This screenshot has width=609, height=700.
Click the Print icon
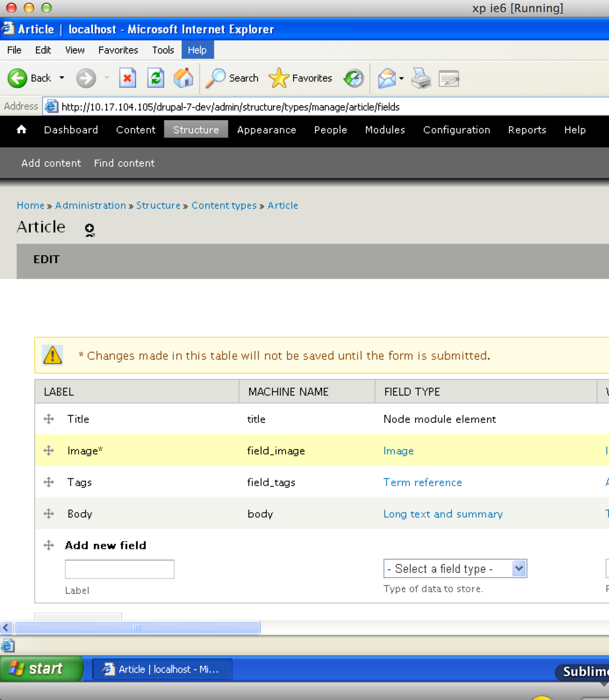421,79
